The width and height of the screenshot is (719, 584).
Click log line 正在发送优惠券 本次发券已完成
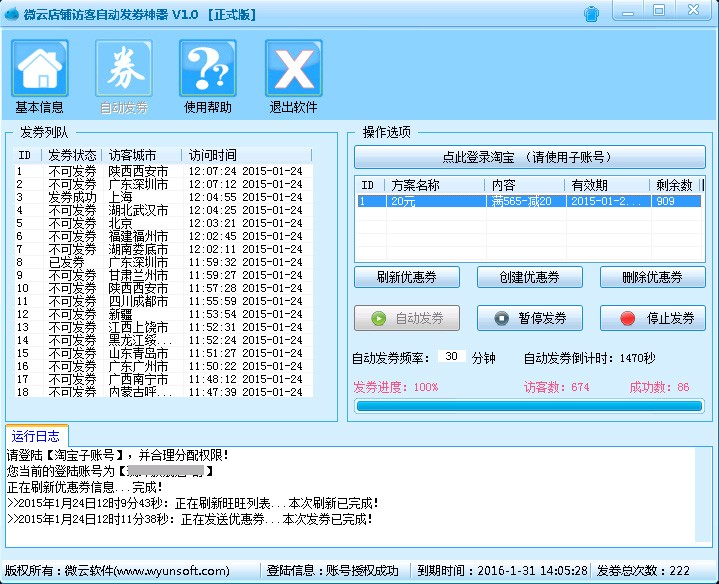click(x=190, y=519)
